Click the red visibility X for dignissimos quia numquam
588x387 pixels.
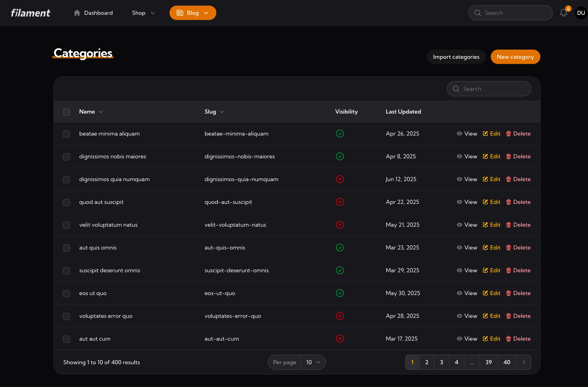pyautogui.click(x=340, y=179)
